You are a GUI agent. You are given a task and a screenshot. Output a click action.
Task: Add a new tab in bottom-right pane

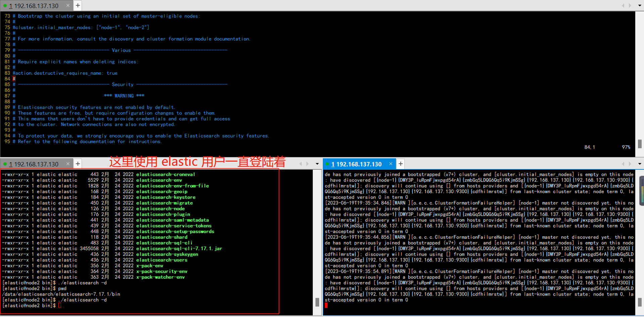point(401,164)
